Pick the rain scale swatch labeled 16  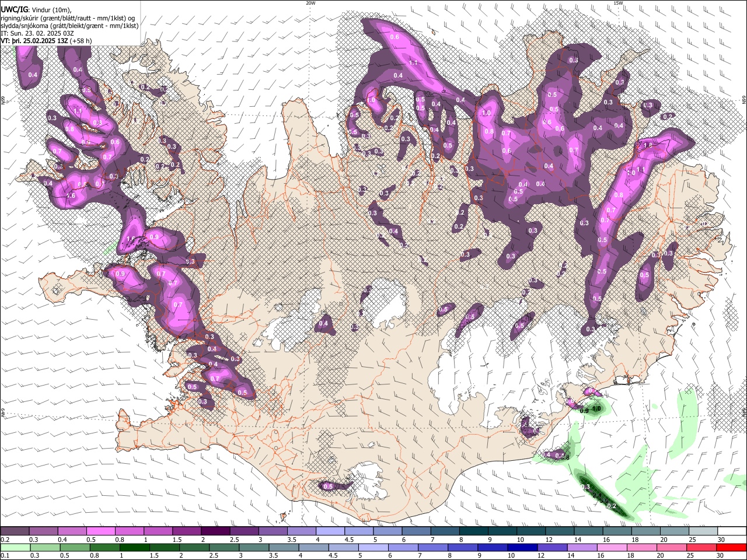point(612,547)
